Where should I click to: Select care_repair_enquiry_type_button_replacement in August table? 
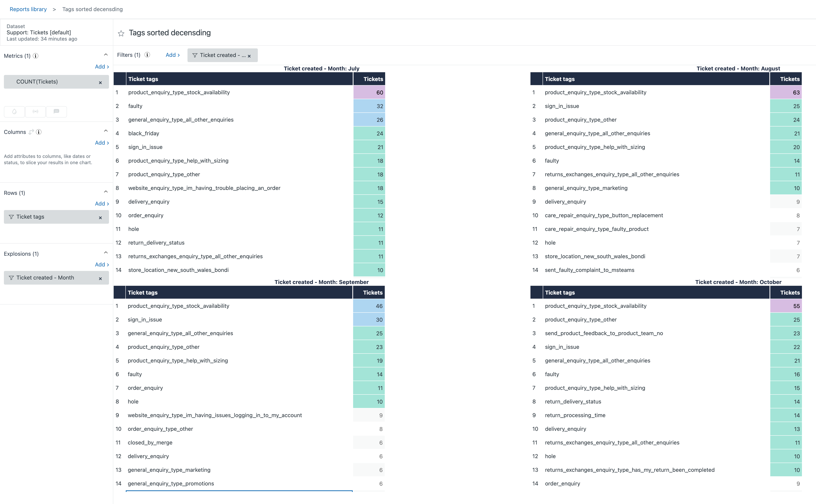(604, 215)
